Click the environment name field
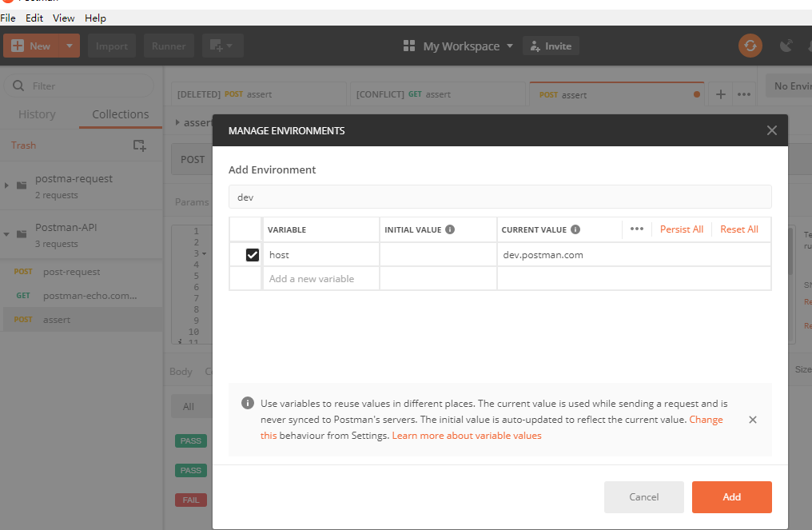The width and height of the screenshot is (812, 530). 500,197
